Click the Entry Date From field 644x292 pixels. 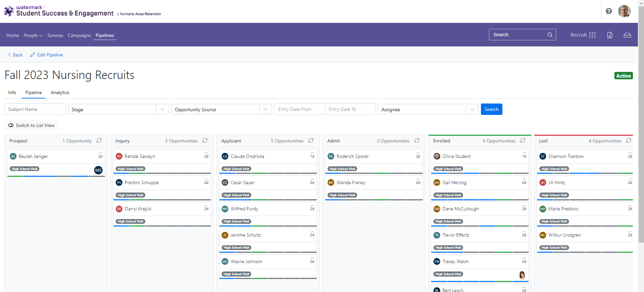299,109
